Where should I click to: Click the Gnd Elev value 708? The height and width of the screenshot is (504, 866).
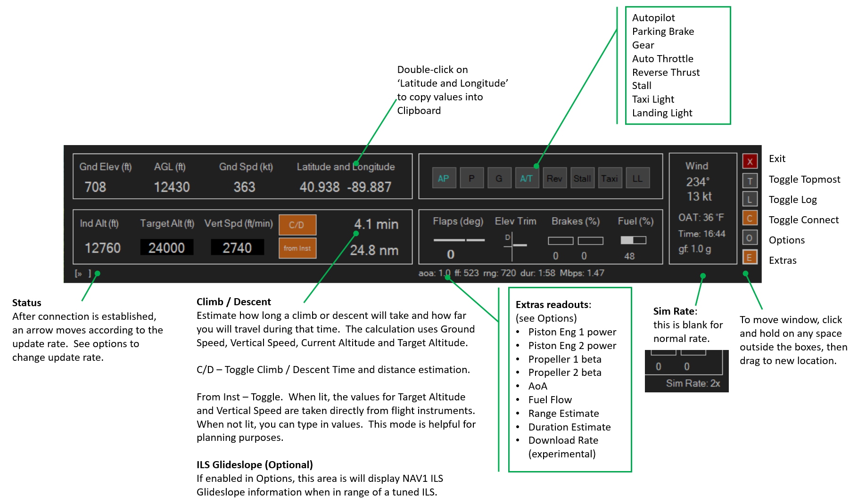pos(95,187)
